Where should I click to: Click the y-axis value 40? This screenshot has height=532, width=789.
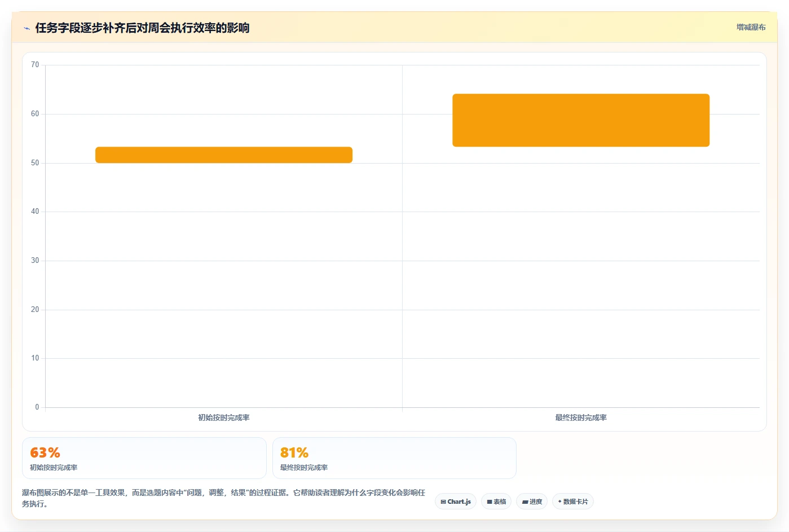[x=35, y=212]
